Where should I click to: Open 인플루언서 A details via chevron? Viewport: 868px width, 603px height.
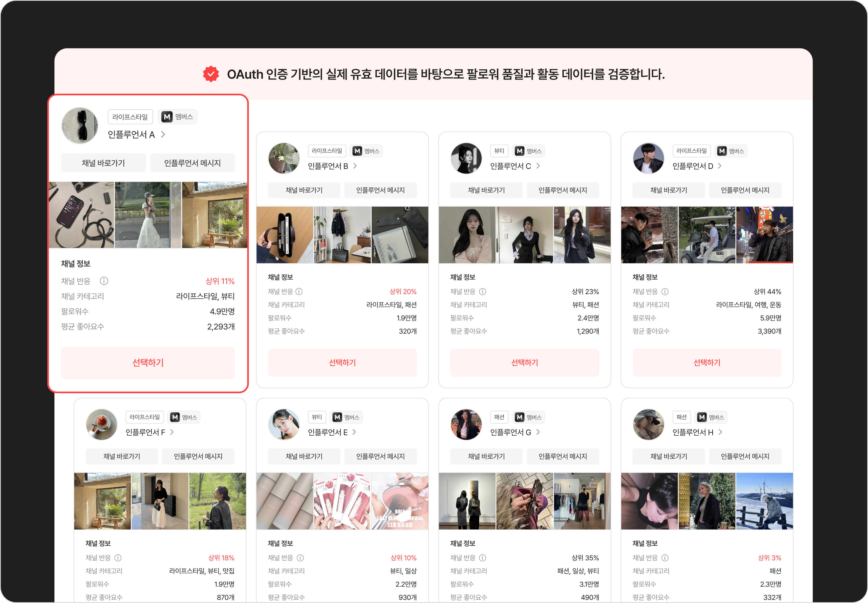coord(163,135)
